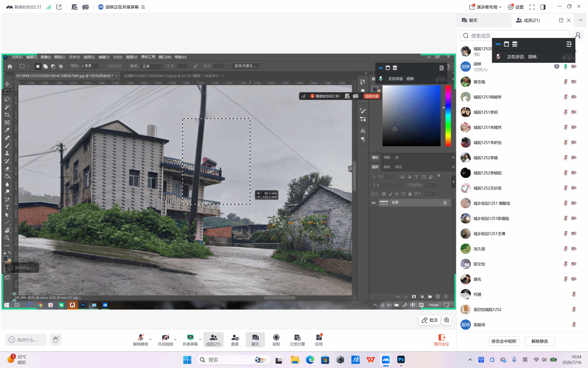Click the raise hand icon in meeting toolbar
Viewport: 588px width, 368px height.
point(56,340)
